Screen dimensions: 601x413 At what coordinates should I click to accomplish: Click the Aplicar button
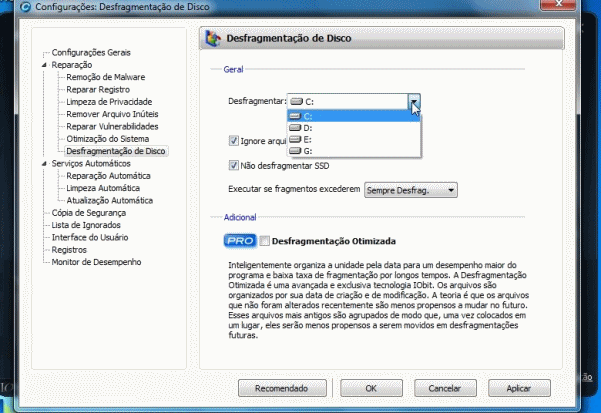519,388
